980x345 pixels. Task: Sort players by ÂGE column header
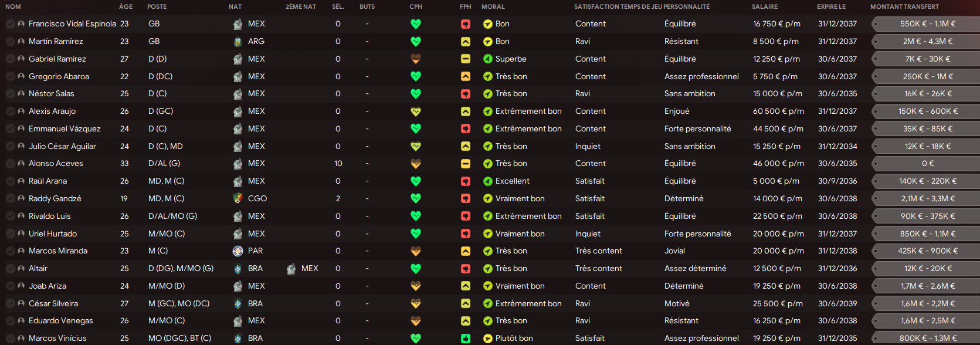(x=126, y=6)
